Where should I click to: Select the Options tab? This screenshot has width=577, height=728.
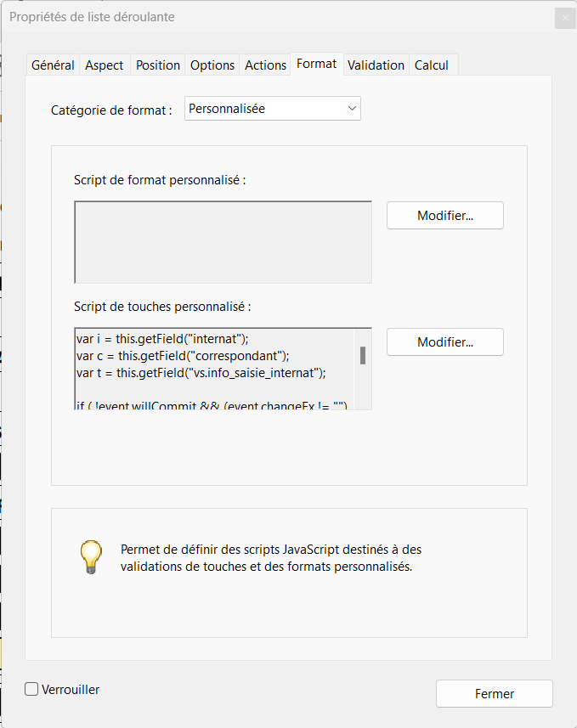point(212,65)
